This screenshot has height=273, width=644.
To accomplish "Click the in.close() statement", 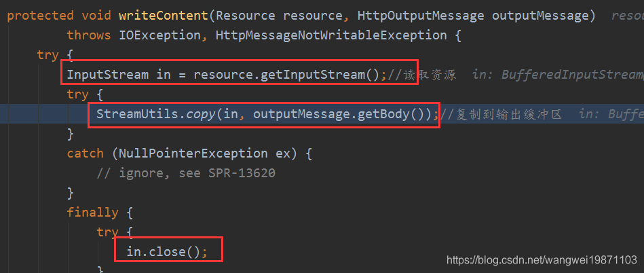I will pyautogui.click(x=167, y=251).
